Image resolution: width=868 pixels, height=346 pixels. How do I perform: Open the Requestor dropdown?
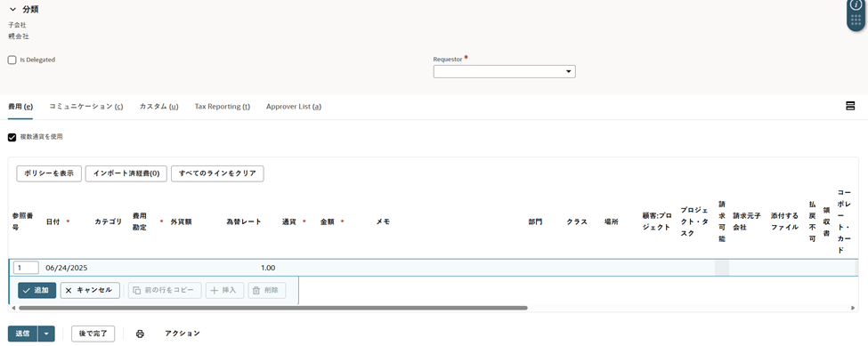point(504,72)
